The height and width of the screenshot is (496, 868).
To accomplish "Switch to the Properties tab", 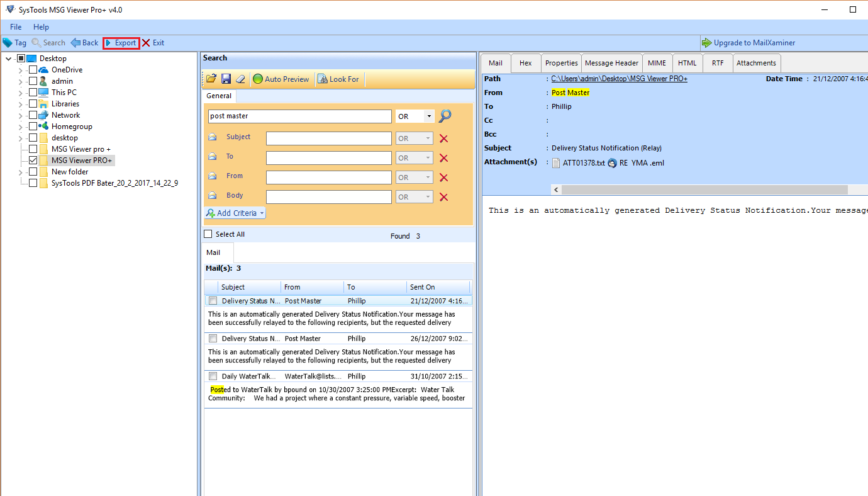I will click(561, 63).
